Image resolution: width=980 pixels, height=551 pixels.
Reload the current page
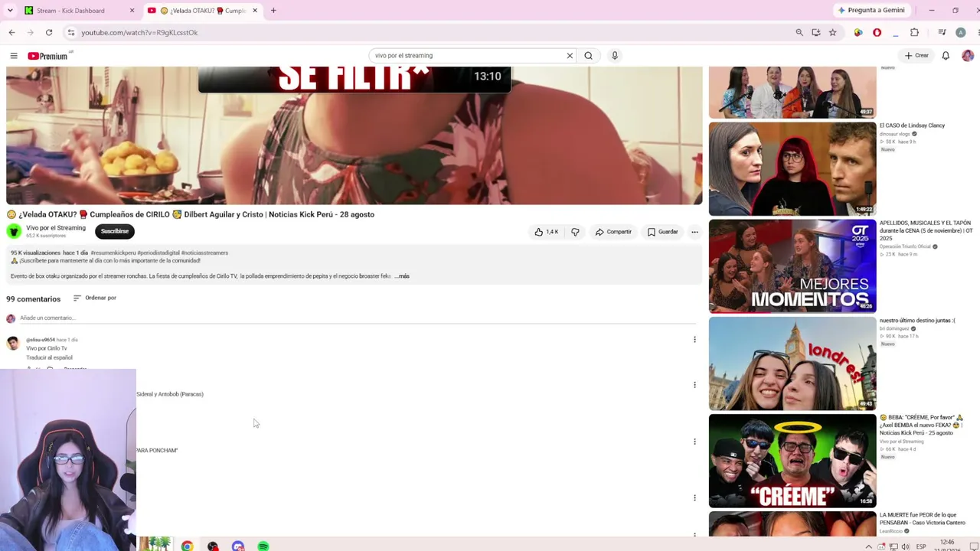tap(49, 32)
